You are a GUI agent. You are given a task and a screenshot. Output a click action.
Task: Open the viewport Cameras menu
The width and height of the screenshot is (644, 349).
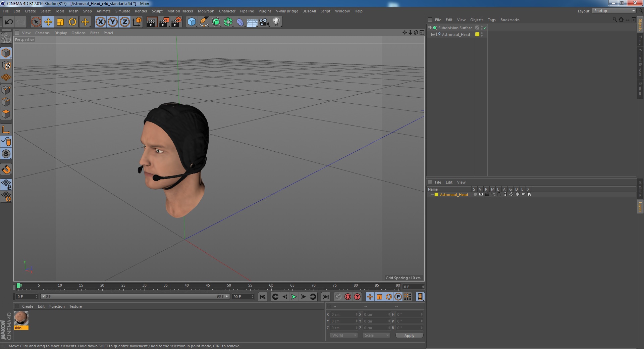click(42, 33)
